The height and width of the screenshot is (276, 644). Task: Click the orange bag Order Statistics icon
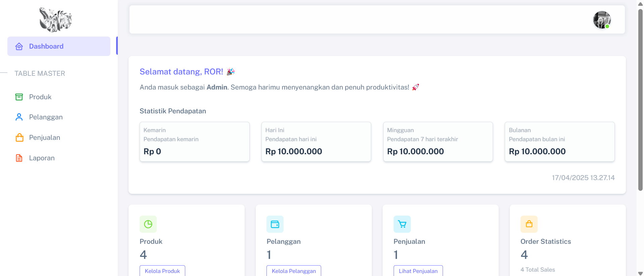click(529, 224)
